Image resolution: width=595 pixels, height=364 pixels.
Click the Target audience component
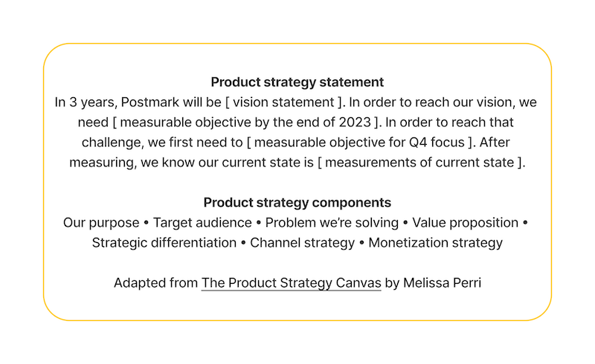click(x=202, y=223)
